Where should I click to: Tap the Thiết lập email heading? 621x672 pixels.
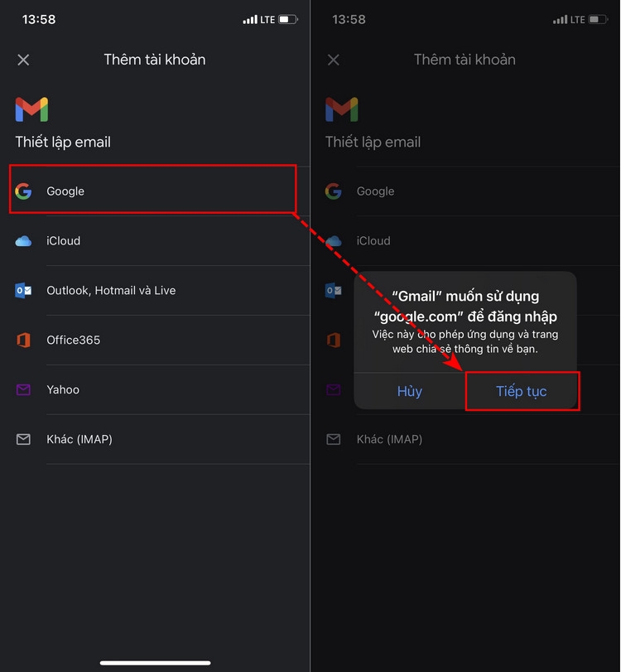62,142
